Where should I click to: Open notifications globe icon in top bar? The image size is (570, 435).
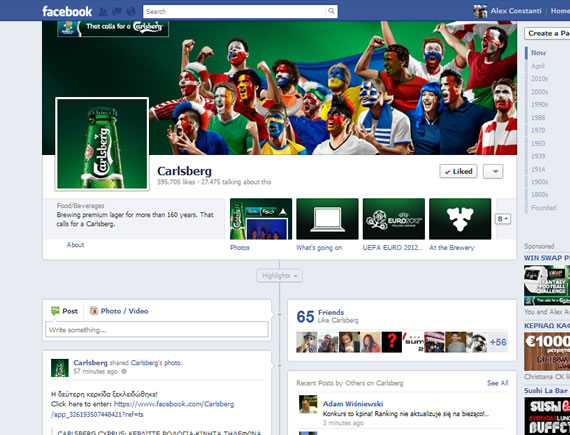coord(131,12)
